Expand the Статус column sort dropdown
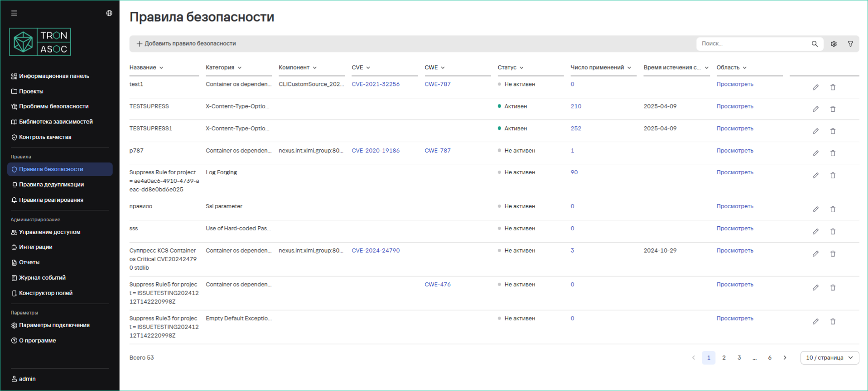 pyautogui.click(x=521, y=68)
